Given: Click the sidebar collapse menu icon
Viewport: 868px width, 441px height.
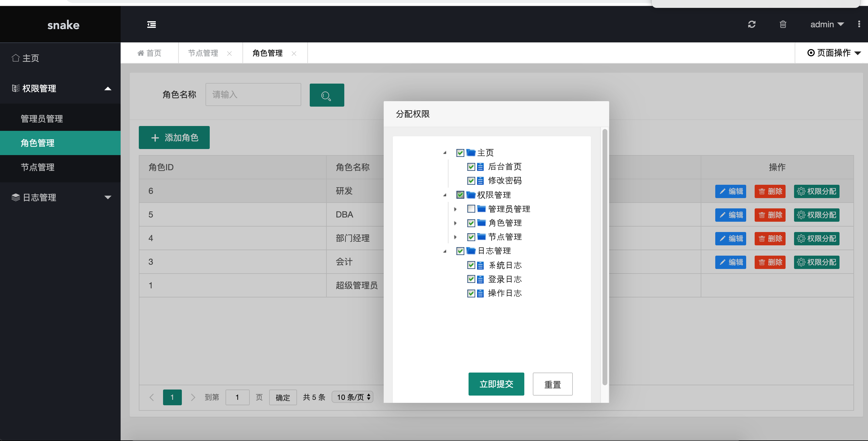Looking at the screenshot, I should pyautogui.click(x=152, y=25).
